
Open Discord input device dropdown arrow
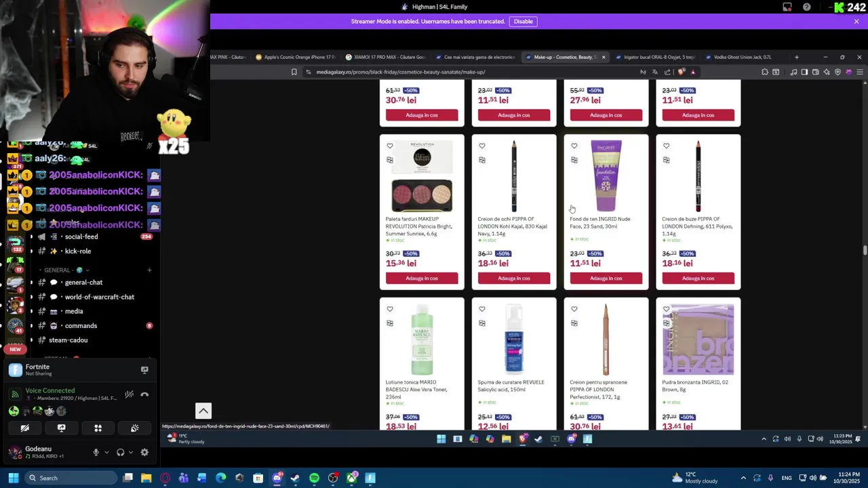click(x=106, y=452)
